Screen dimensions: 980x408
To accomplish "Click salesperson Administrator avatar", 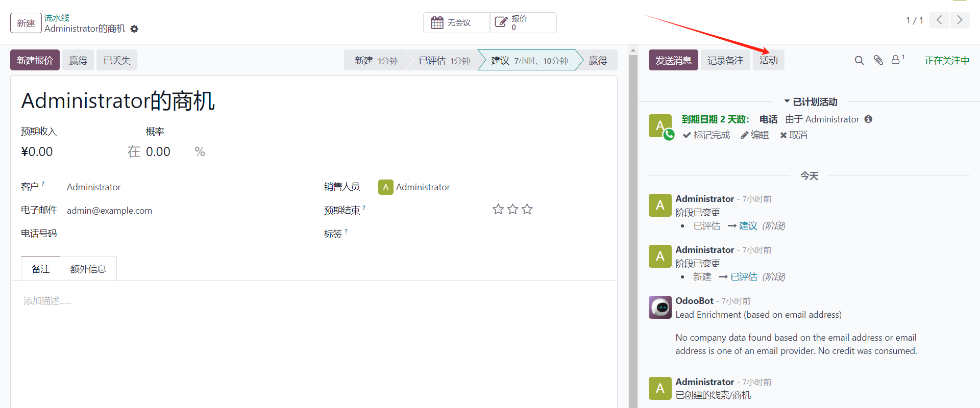I will tap(385, 187).
